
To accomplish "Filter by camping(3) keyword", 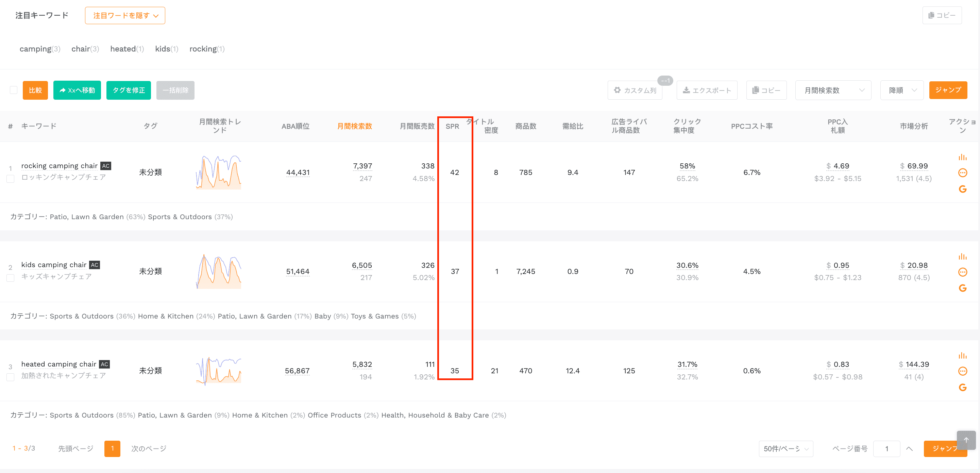I will pyautogui.click(x=40, y=49).
